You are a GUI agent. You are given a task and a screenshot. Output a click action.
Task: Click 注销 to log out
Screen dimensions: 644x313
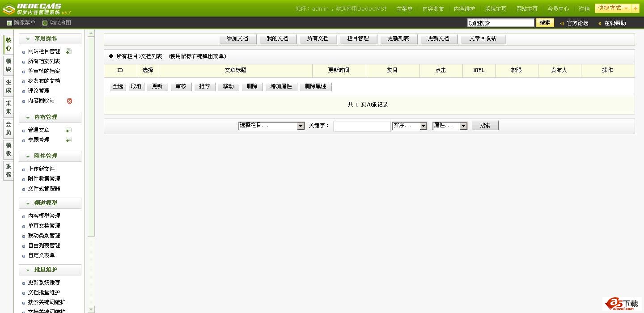pyautogui.click(x=584, y=9)
